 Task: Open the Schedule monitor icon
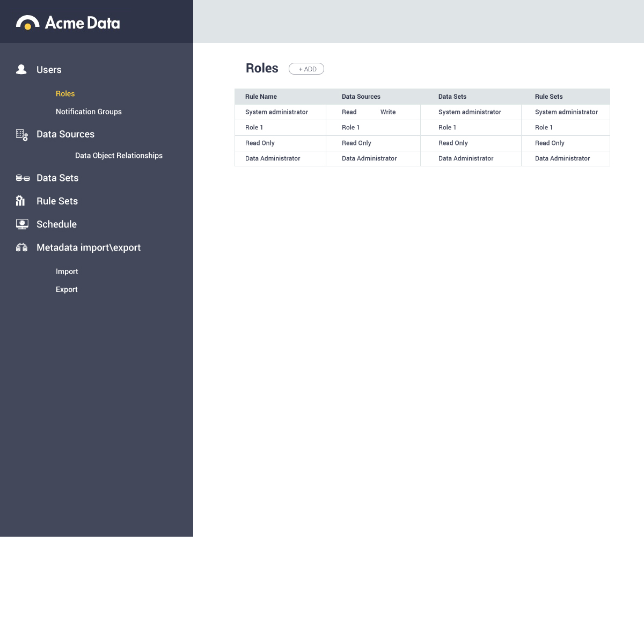click(22, 224)
